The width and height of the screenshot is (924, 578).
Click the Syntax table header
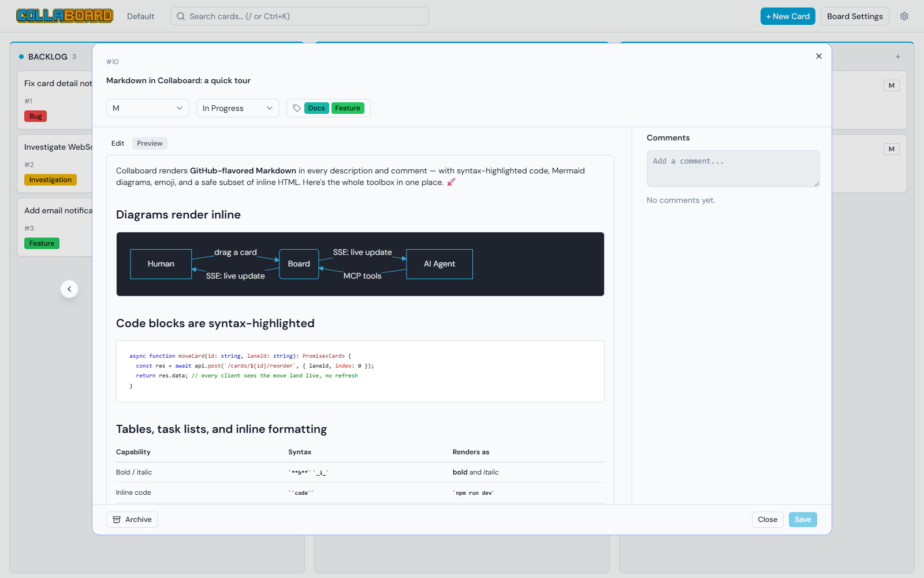pos(300,452)
